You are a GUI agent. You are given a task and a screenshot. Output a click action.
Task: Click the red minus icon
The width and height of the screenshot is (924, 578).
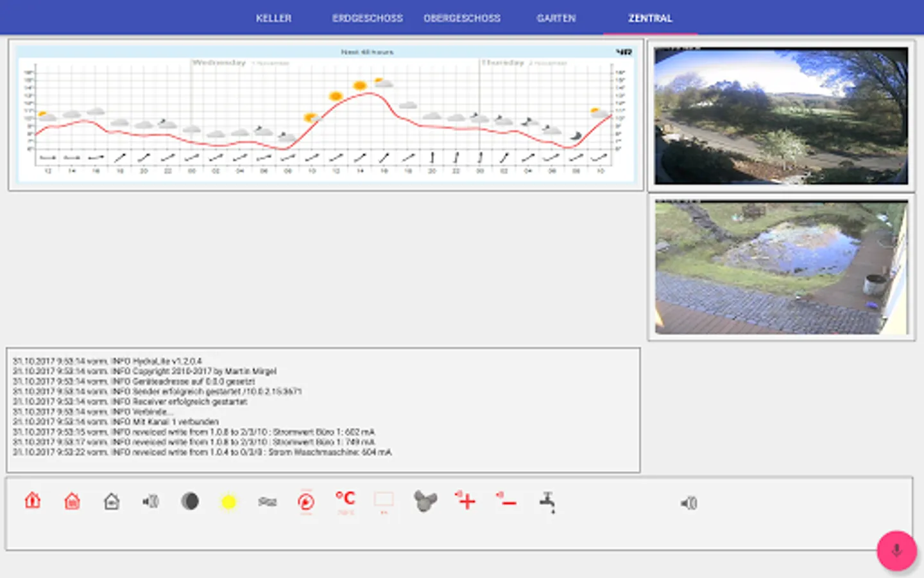coord(506,500)
